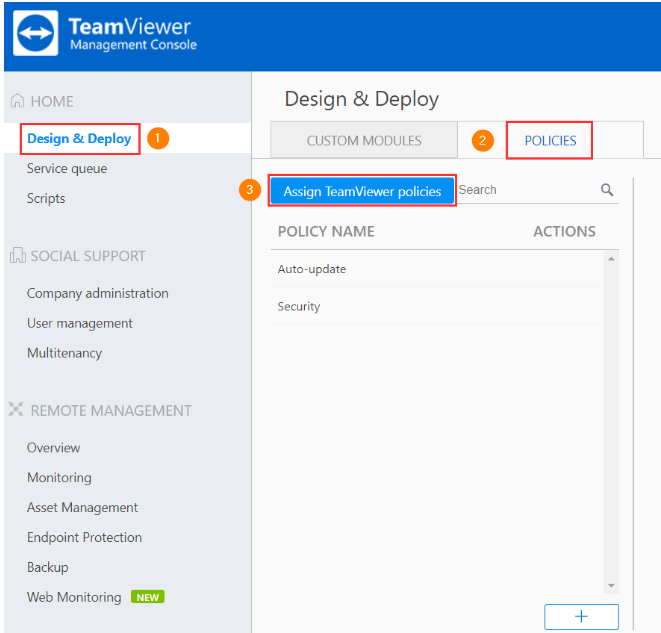
Task: Open the Policies tab
Action: [550, 141]
